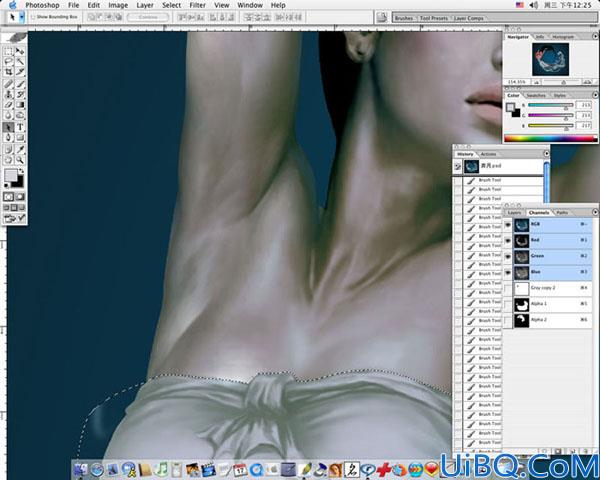Hide the Red channel eye
The height and width of the screenshot is (480, 600).
point(508,241)
